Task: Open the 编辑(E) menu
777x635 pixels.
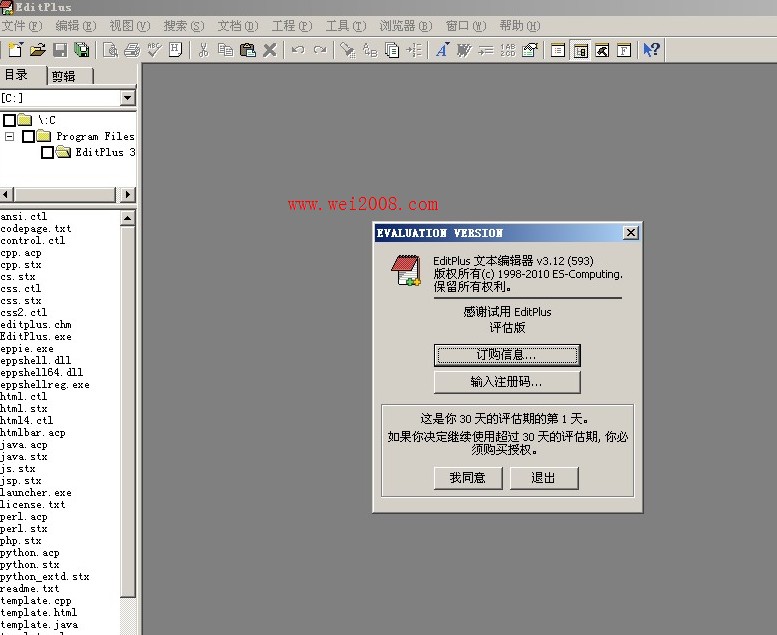Action: [x=76, y=26]
